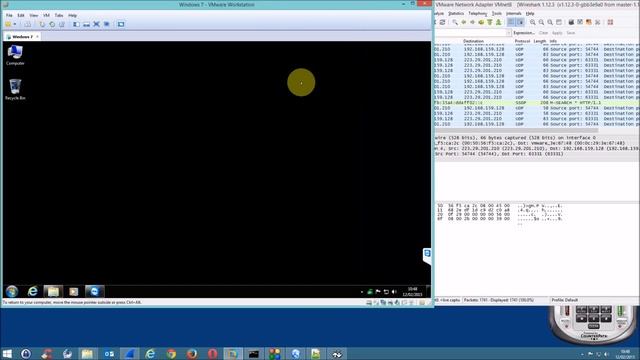Viewport: 640px width, 360px height.
Task: Open the Tools menu in Wireshark
Action: click(497, 13)
